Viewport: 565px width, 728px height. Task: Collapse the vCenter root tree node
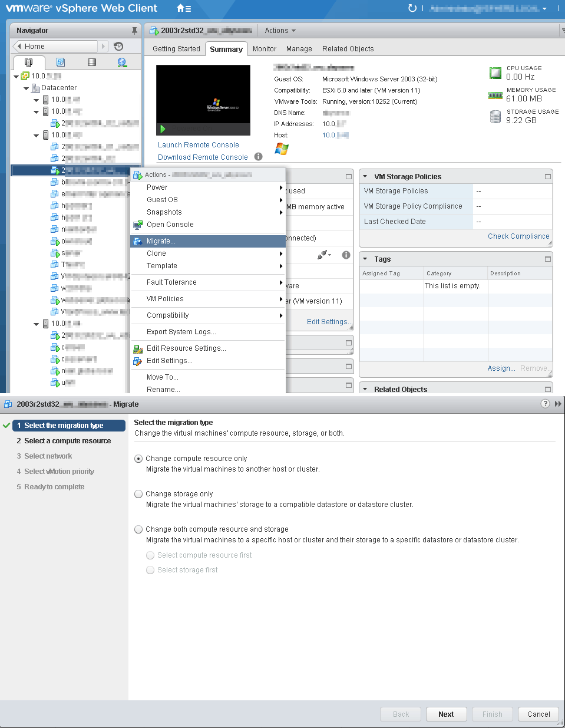tap(16, 76)
